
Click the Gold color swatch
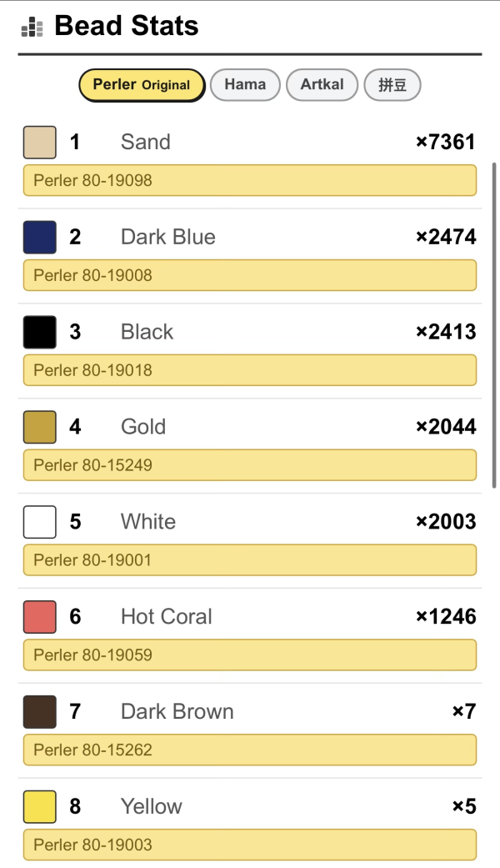click(x=40, y=427)
